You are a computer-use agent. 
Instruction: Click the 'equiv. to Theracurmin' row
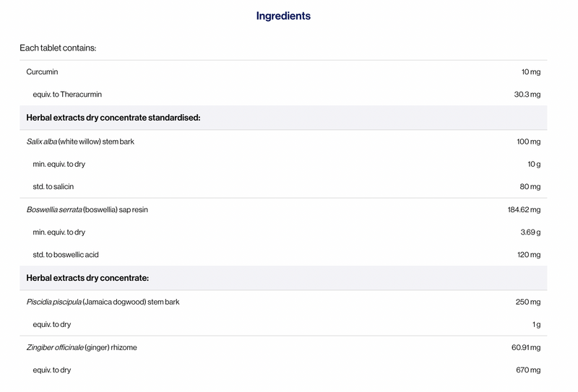tap(283, 95)
